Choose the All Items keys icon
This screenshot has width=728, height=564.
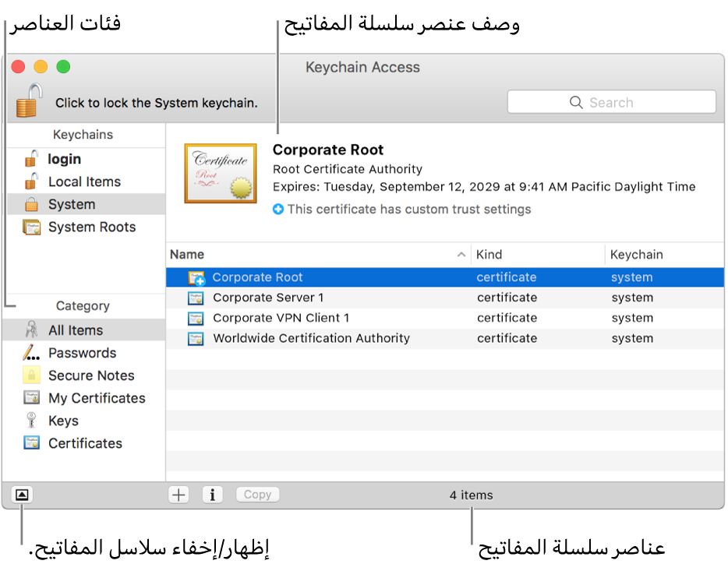coord(31,330)
